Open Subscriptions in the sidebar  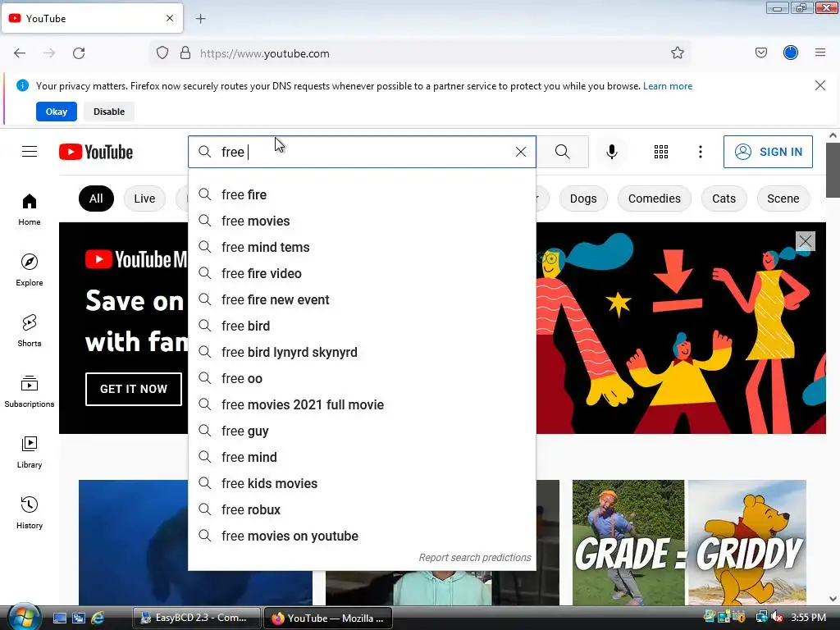pos(30,391)
